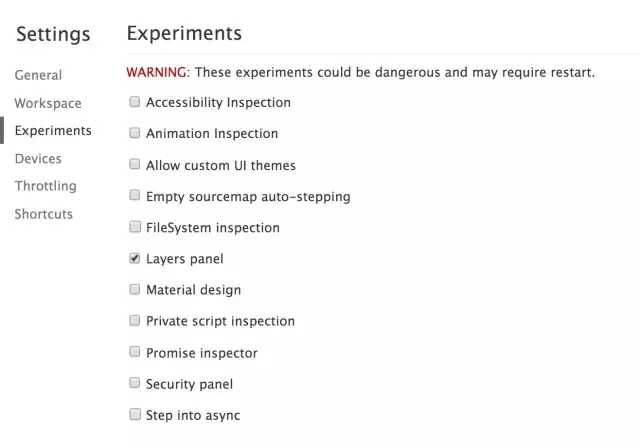The height and width of the screenshot is (448, 640).
Task: Check Private script inspection option
Action: (x=135, y=321)
